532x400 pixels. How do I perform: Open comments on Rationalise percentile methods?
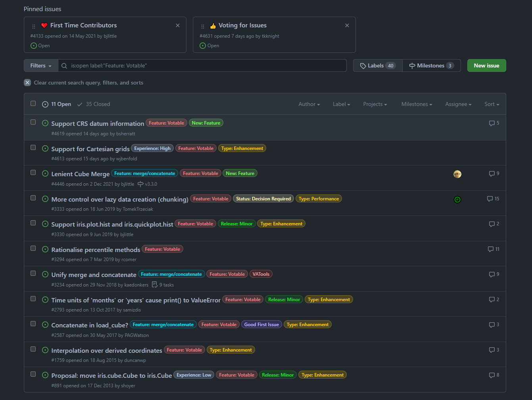[x=494, y=249]
